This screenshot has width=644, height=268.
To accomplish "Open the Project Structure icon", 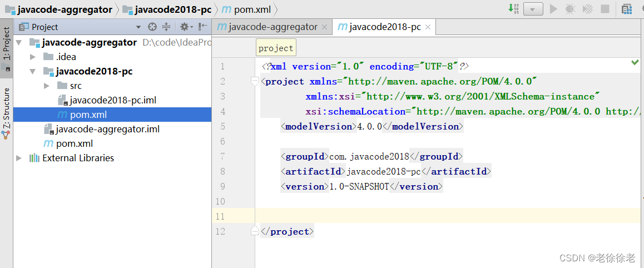I will tap(626, 9).
